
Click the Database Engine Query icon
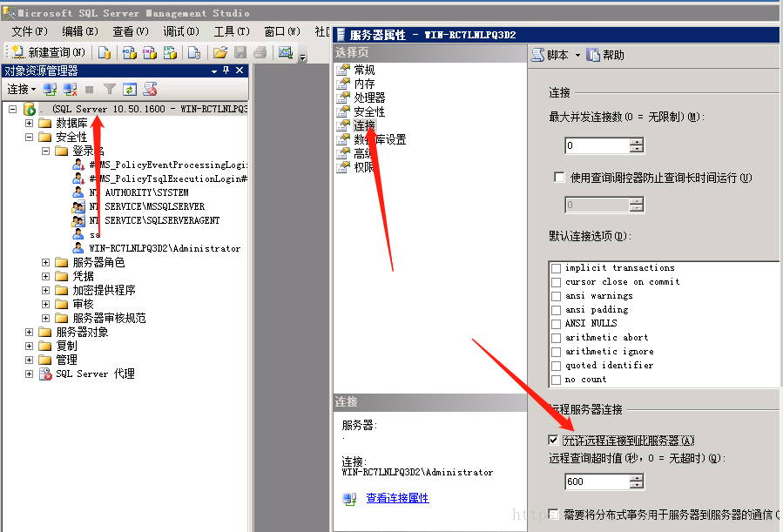105,52
